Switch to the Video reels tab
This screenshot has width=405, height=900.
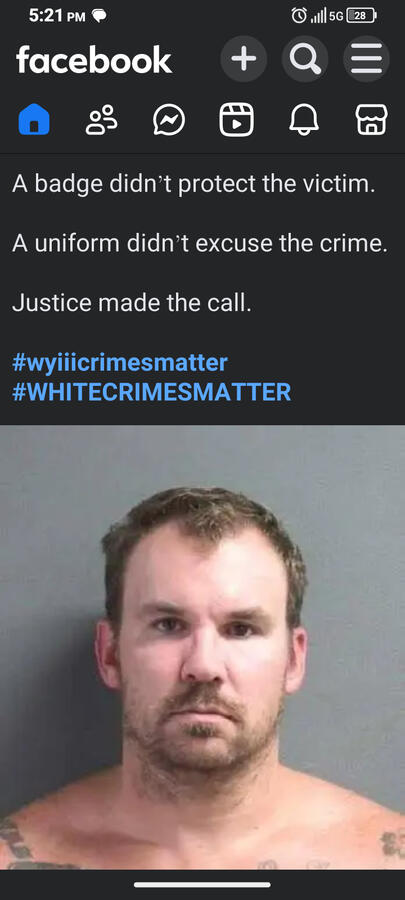tap(236, 119)
